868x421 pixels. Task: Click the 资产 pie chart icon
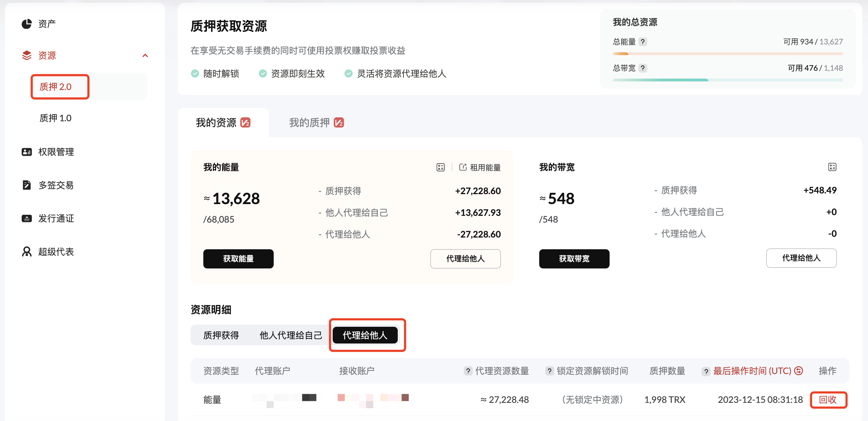(x=27, y=24)
